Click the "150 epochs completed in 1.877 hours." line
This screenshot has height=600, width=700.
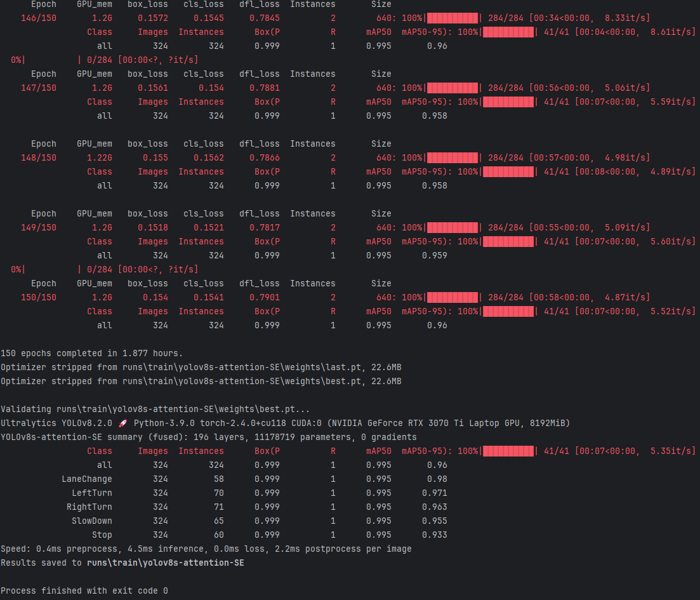coord(92,354)
